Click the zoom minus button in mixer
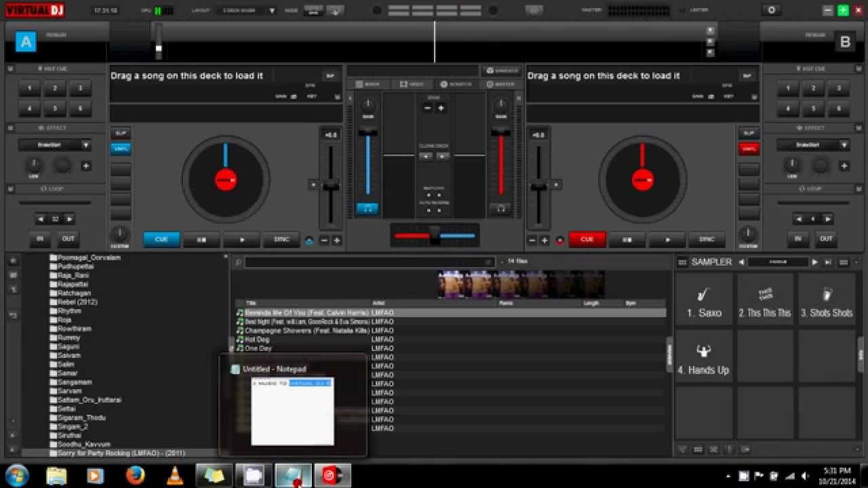The height and width of the screenshot is (488, 868). [x=427, y=108]
